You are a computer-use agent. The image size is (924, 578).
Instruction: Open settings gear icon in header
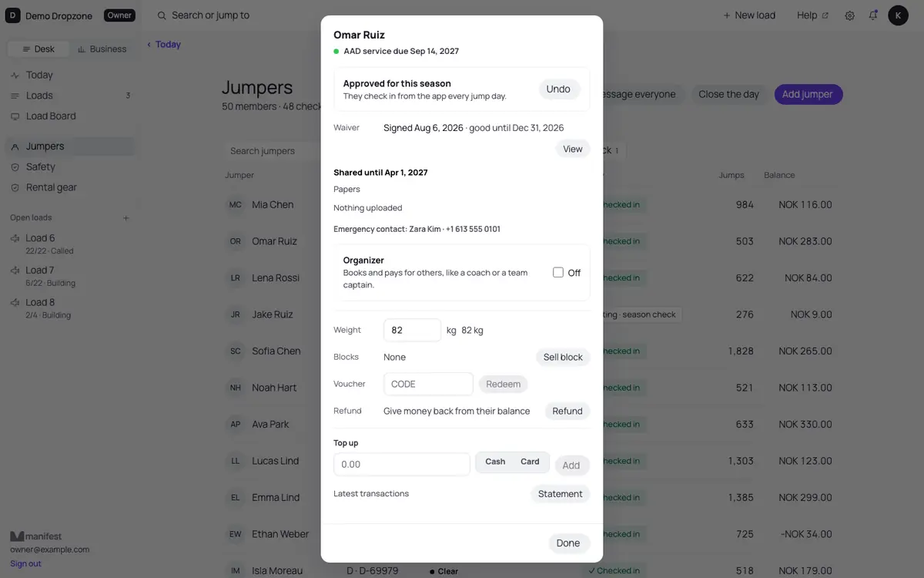point(850,15)
